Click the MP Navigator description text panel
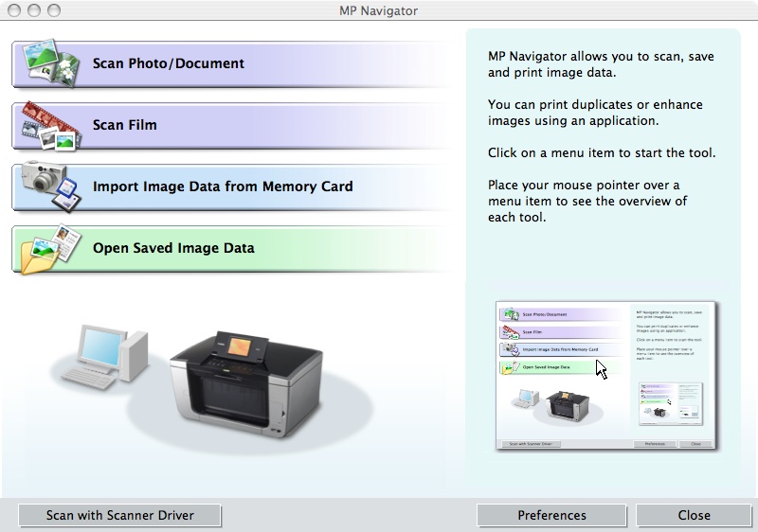 (601, 137)
